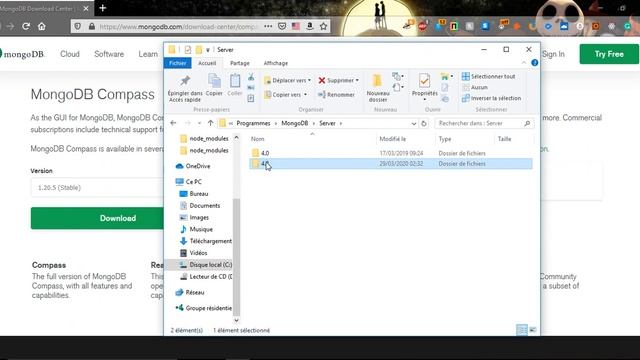Click Renommer in the Organiser group
Image resolution: width=640 pixels, height=360 pixels.
click(x=336, y=95)
